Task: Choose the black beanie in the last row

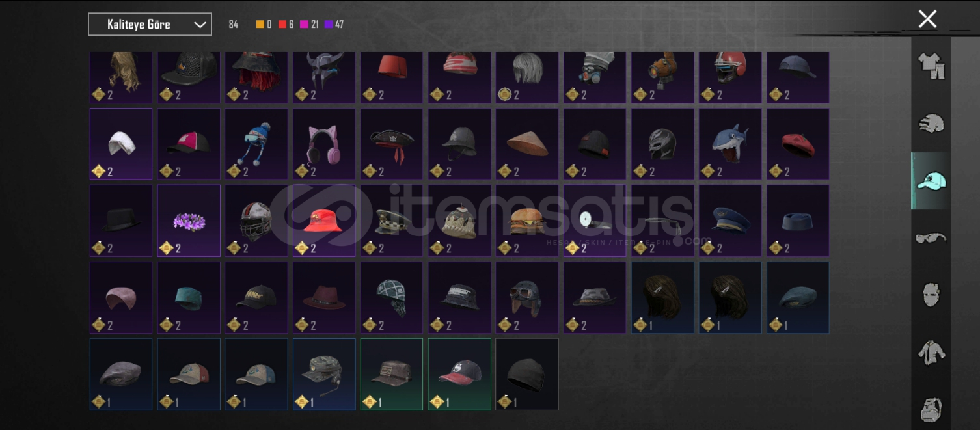Action: (527, 374)
